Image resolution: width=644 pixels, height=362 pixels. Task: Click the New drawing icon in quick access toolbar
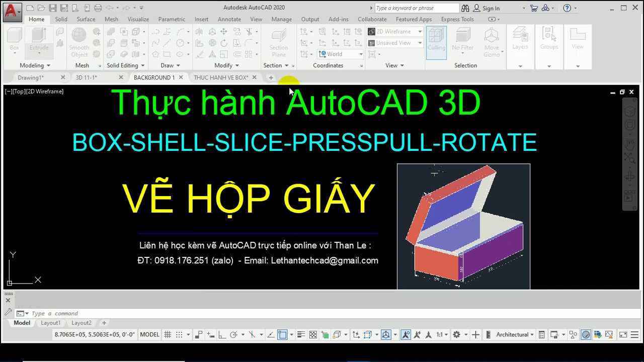coord(30,8)
